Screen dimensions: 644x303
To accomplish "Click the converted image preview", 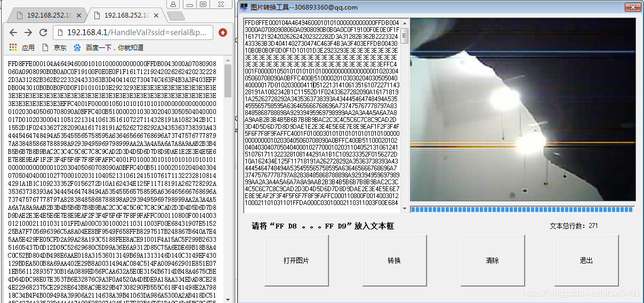I will click(522, 110).
